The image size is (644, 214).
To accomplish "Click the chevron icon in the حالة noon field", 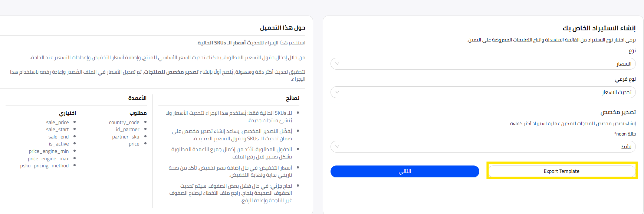I will [x=337, y=147].
